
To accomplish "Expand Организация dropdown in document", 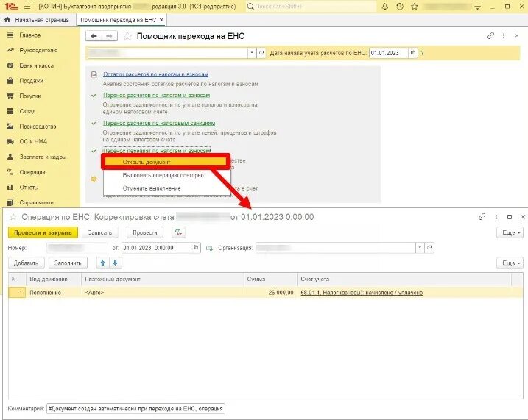I will point(420,248).
